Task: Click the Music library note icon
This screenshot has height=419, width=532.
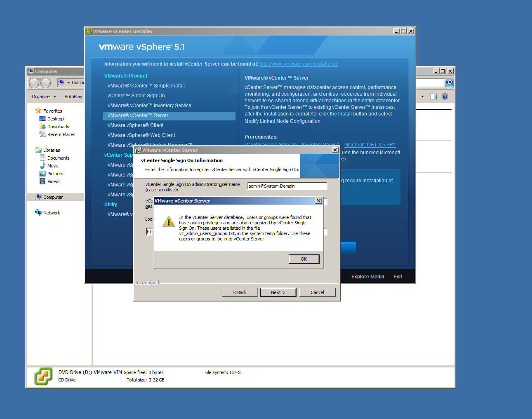Action: (x=42, y=166)
